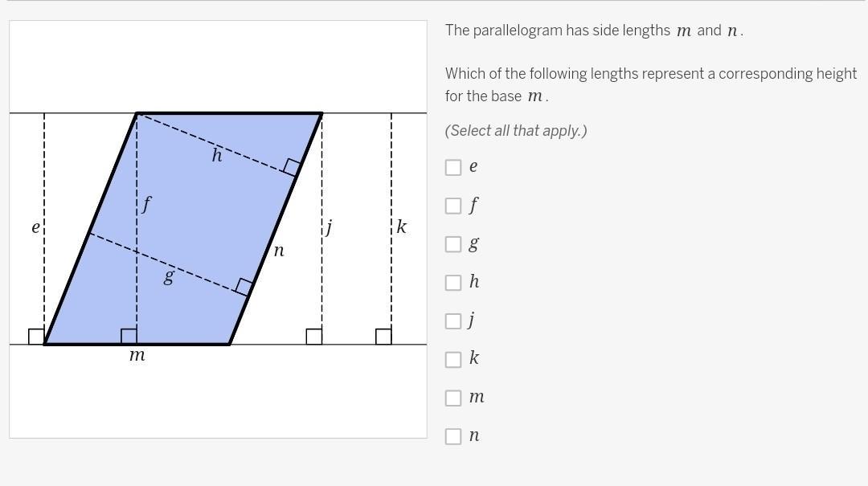Viewport: 868px width, 486px height.
Task: Click the right-angle marker where h meets side n
Action: pyautogui.click(x=292, y=167)
